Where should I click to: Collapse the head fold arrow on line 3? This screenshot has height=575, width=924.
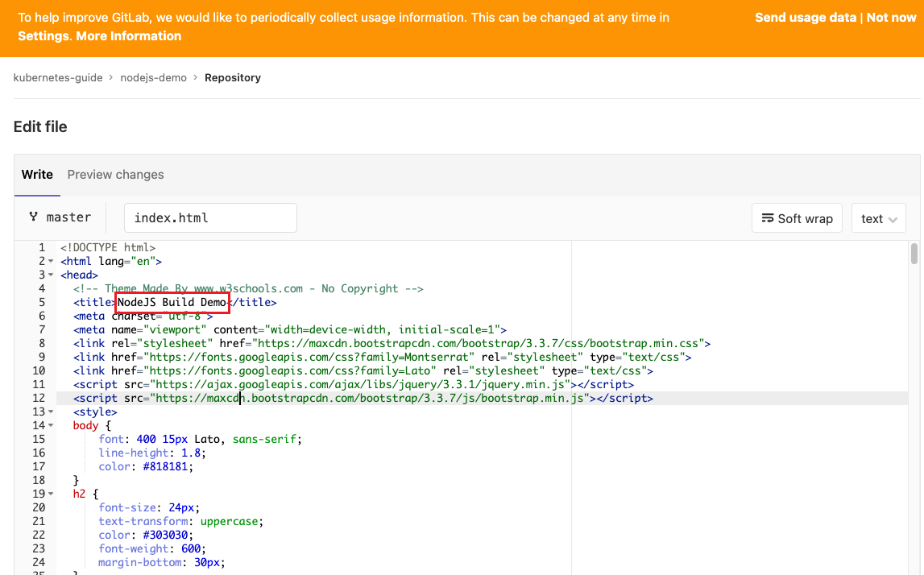(x=51, y=275)
